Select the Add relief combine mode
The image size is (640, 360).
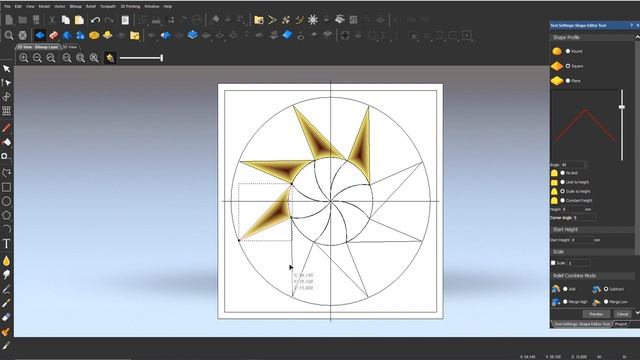(x=565, y=289)
